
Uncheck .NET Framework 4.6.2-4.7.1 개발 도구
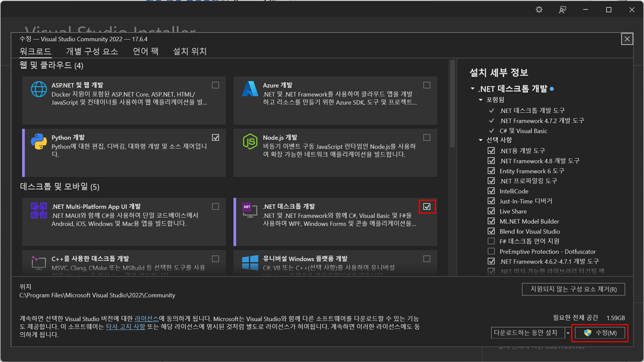pos(491,261)
